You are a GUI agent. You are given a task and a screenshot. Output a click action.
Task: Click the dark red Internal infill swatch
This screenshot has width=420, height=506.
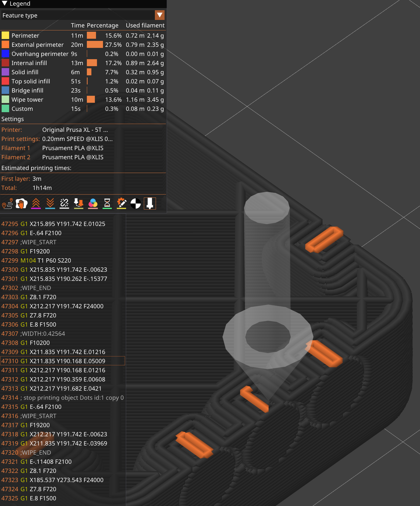5,63
